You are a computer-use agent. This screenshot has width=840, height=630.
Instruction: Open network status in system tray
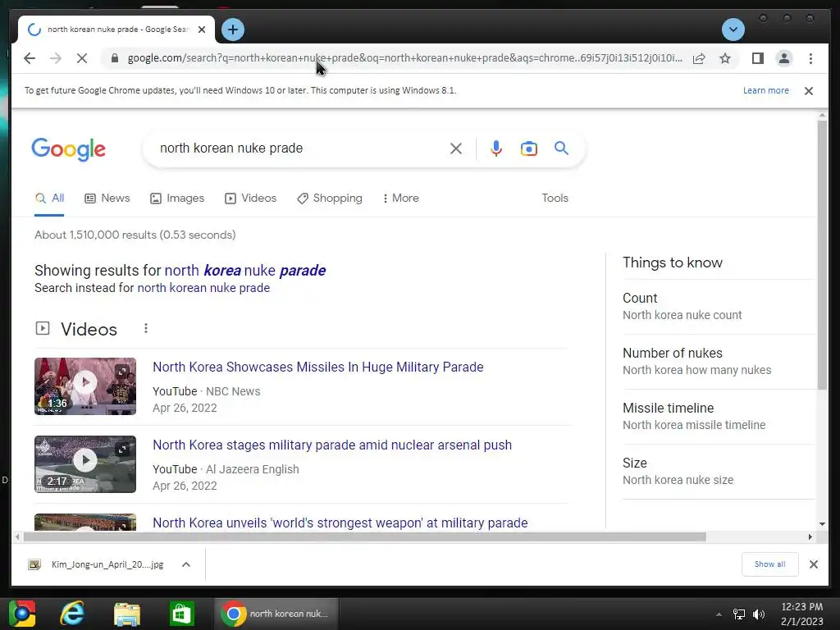[739, 614]
